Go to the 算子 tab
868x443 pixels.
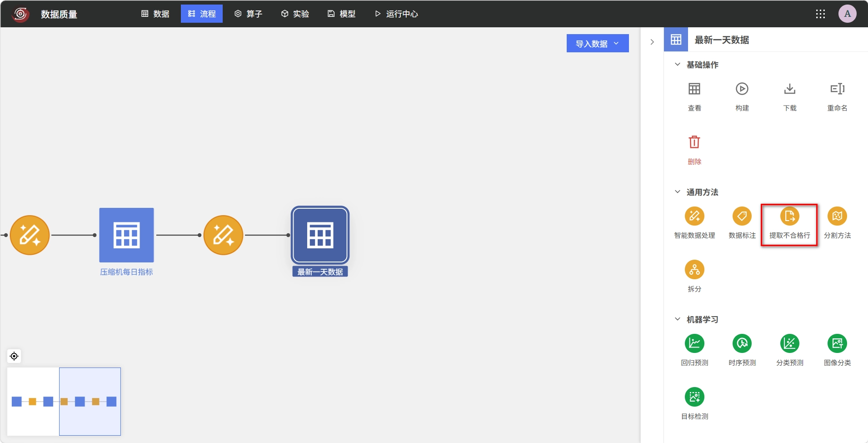point(248,14)
